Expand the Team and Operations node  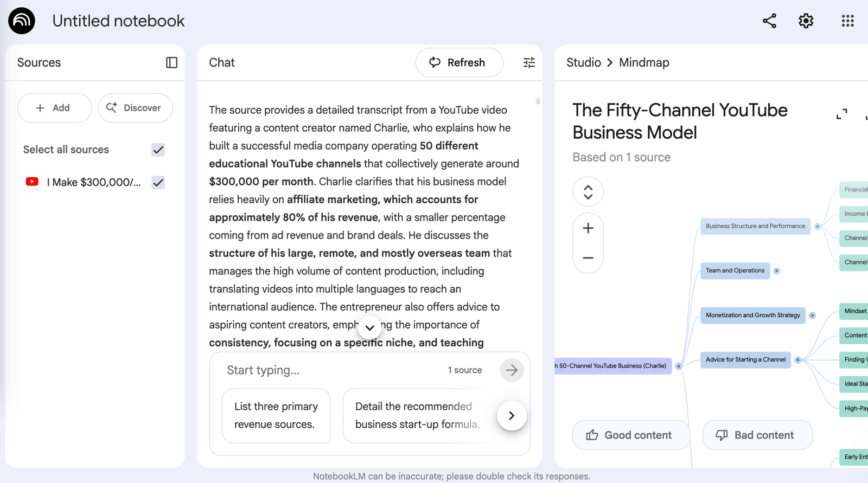coord(776,271)
